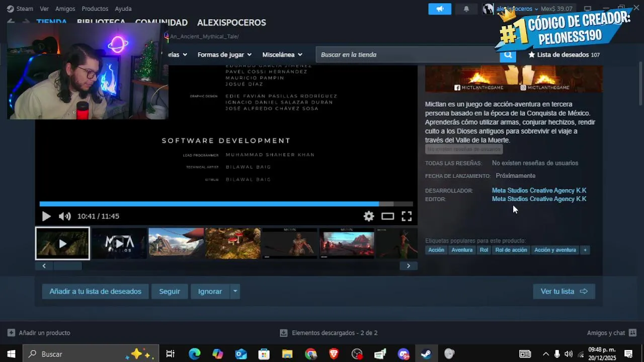
Task: Click the plus button to add a tag
Action: (585, 250)
